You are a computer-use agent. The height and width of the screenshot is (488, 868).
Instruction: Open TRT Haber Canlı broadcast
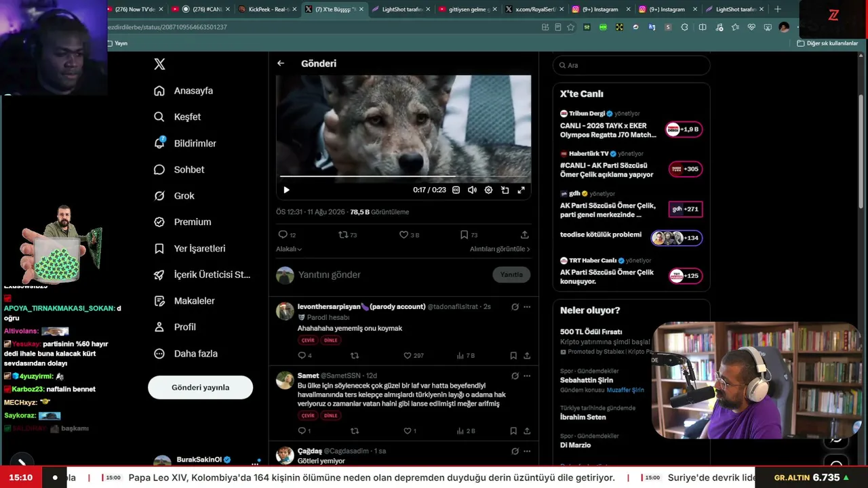[631, 271]
